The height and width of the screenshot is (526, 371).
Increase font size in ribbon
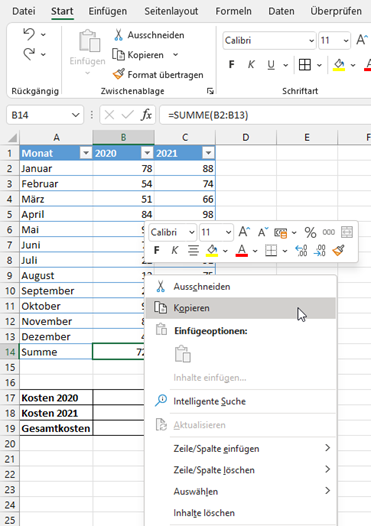[x=361, y=40]
